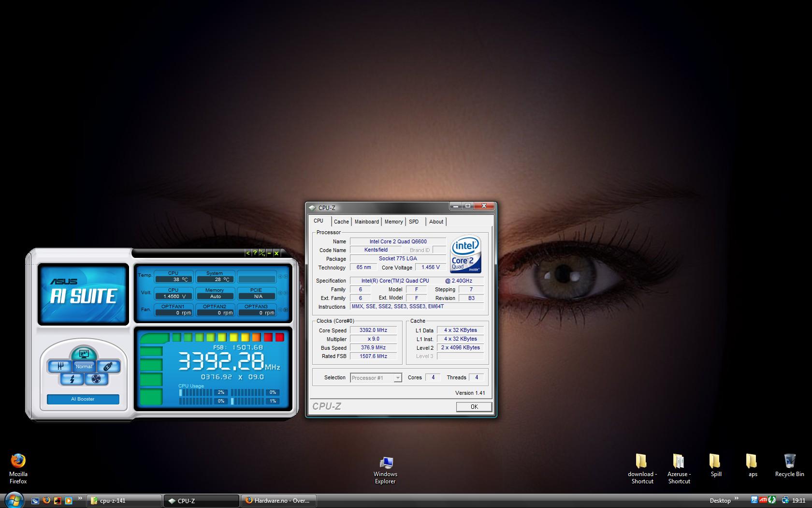
Task: Open the Q-Fan fan icon in AI Suite
Action: click(96, 379)
